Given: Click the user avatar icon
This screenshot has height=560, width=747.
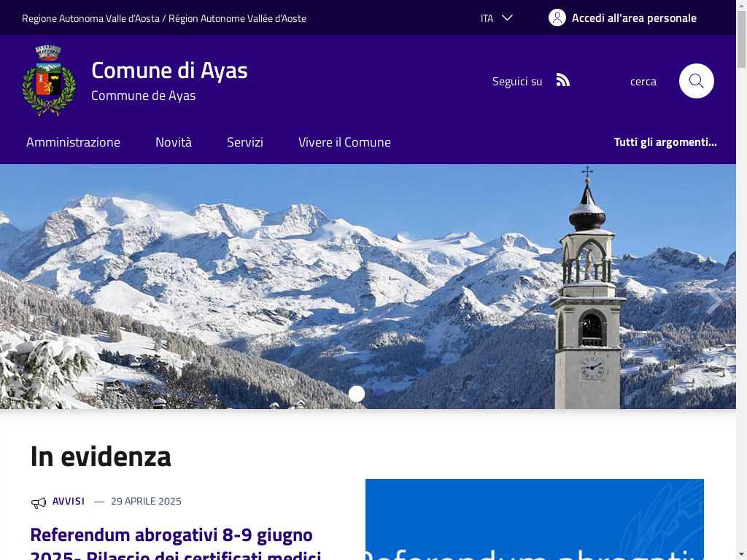Looking at the screenshot, I should pyautogui.click(x=557, y=17).
